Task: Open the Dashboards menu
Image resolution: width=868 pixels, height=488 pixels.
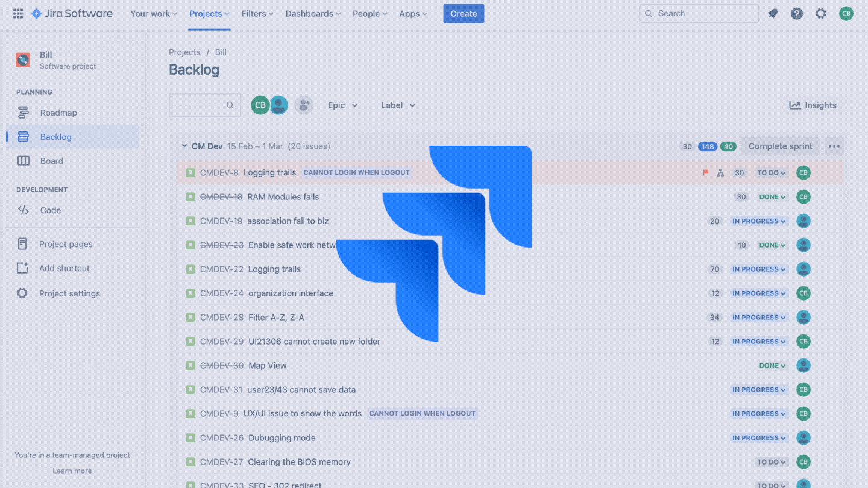Action: (313, 13)
